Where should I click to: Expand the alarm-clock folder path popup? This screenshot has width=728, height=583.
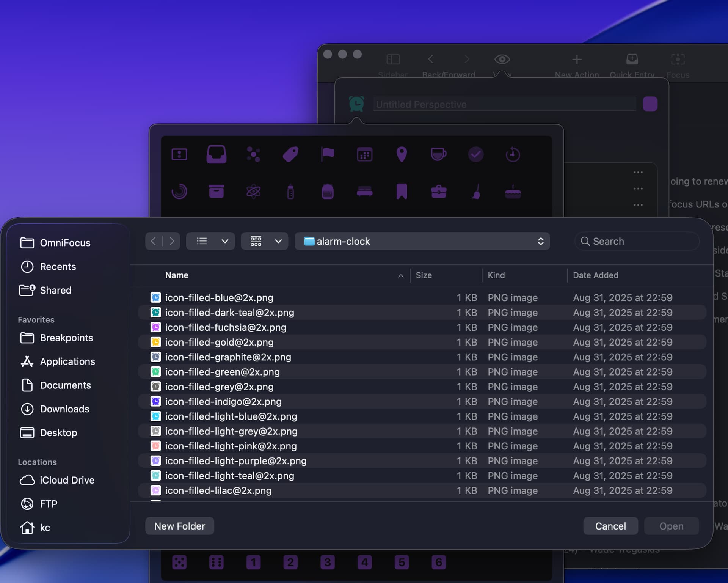tap(422, 241)
